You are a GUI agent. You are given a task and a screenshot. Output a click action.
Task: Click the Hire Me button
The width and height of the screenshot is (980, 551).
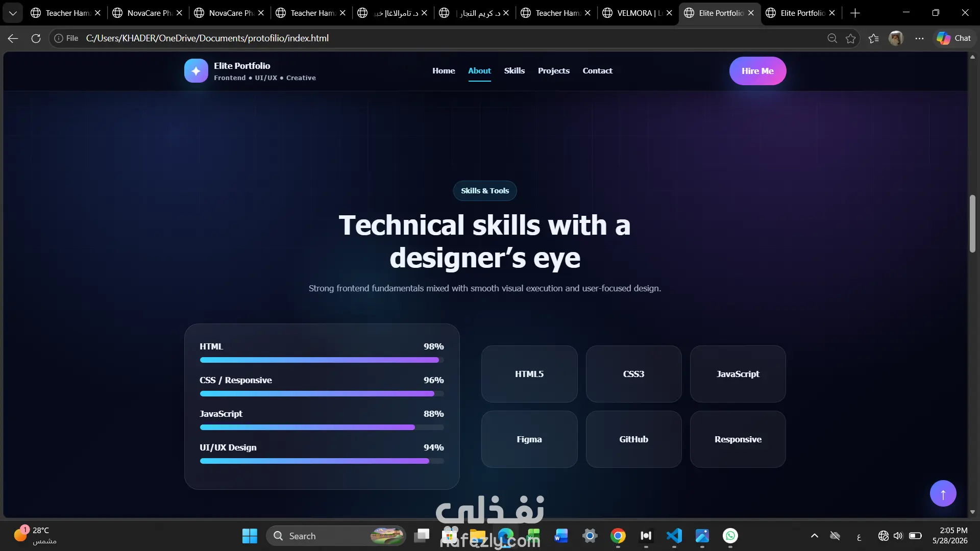click(x=757, y=71)
